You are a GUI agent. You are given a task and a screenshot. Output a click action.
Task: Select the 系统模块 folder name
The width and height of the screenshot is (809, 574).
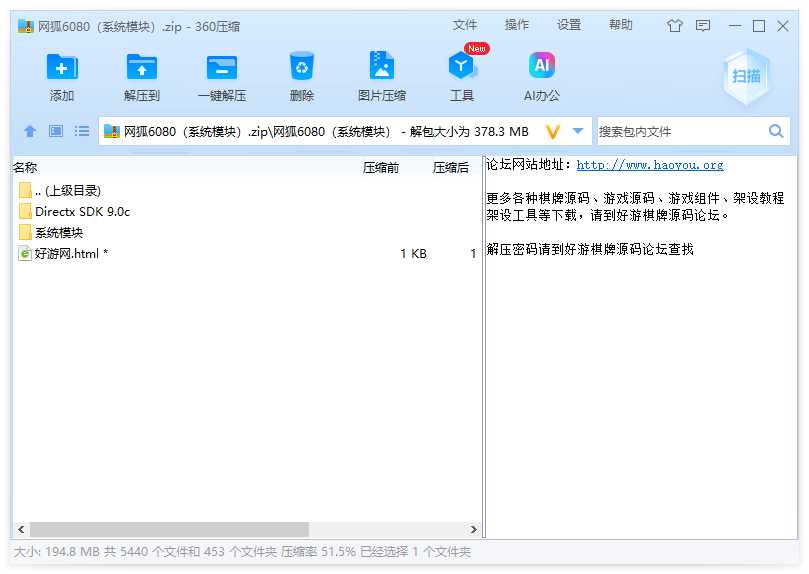[x=59, y=233]
